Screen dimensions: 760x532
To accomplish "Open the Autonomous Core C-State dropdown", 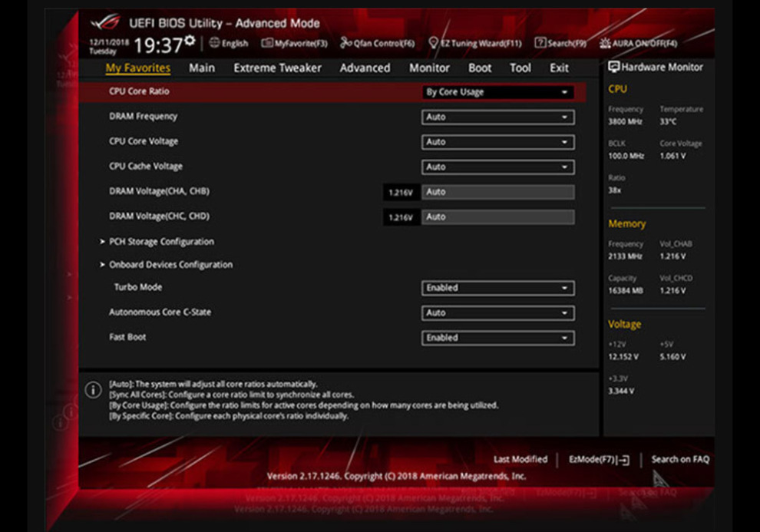I will tap(497, 313).
